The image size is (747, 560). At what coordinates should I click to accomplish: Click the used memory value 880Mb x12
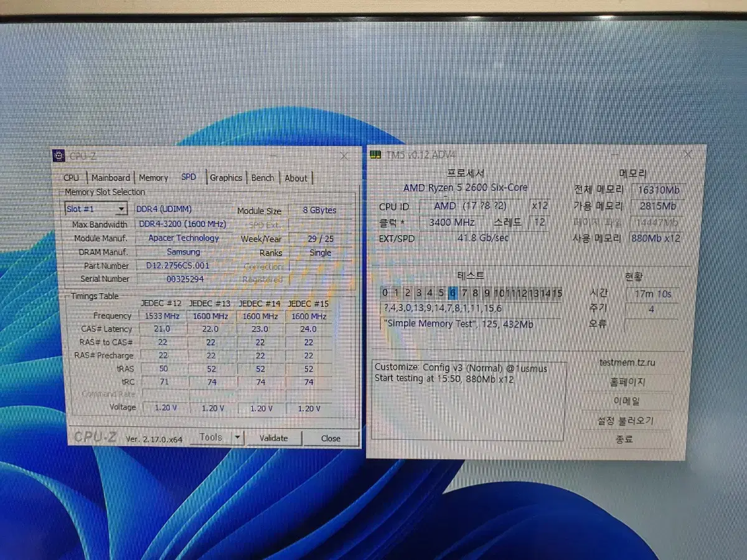click(657, 238)
